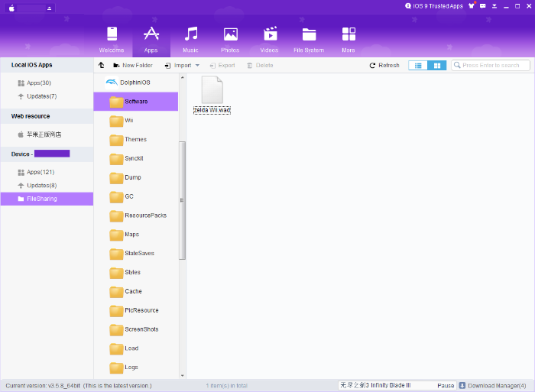This screenshot has width=535, height=392.
Task: Open iOS 9 Trusted Apps help
Action: [433, 6]
